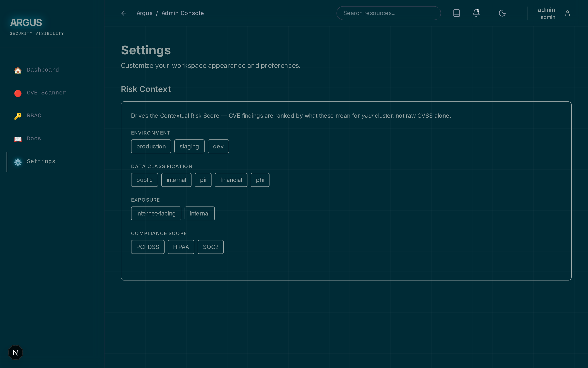Toggle internal data classification chip
Viewport: 588px width, 368px height.
tap(176, 180)
